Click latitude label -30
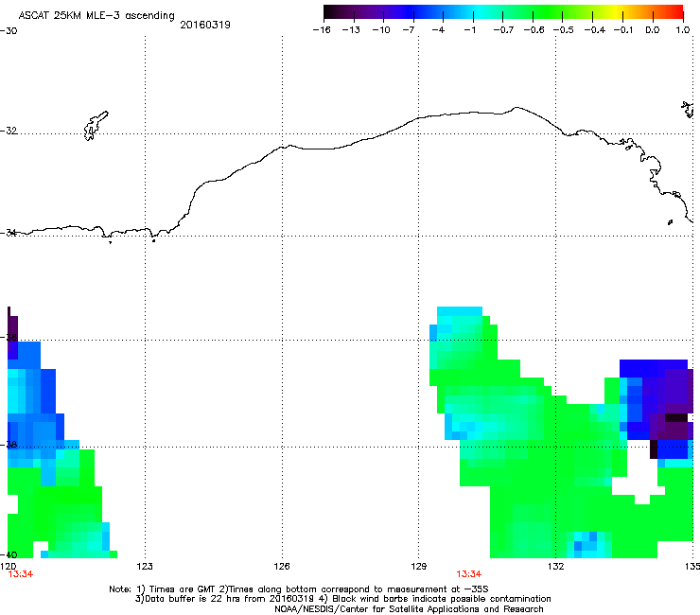Screen dimensions: 700x615 click(9, 31)
